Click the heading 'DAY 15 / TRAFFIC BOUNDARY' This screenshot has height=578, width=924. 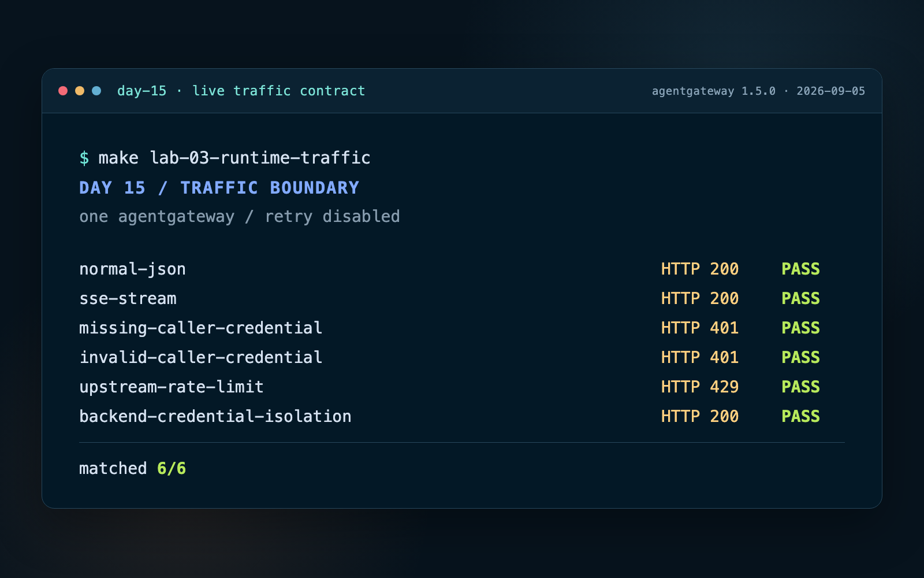(x=219, y=188)
